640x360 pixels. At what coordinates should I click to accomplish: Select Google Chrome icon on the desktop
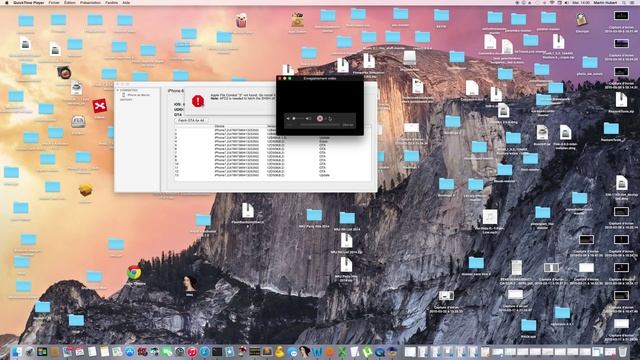click(x=134, y=272)
